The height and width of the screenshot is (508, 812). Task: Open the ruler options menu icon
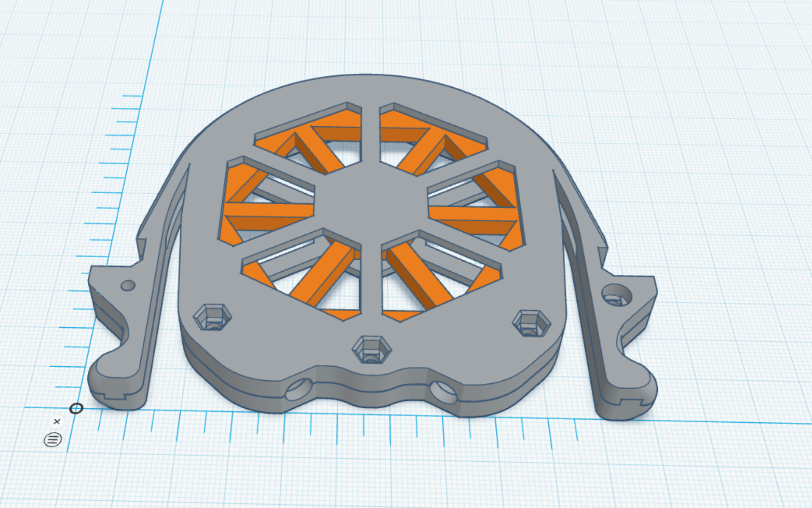click(x=53, y=440)
